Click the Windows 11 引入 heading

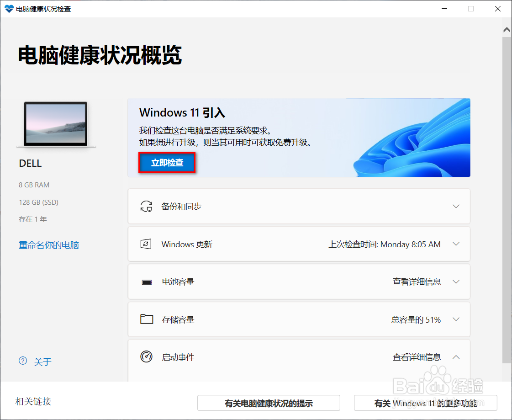[182, 113]
